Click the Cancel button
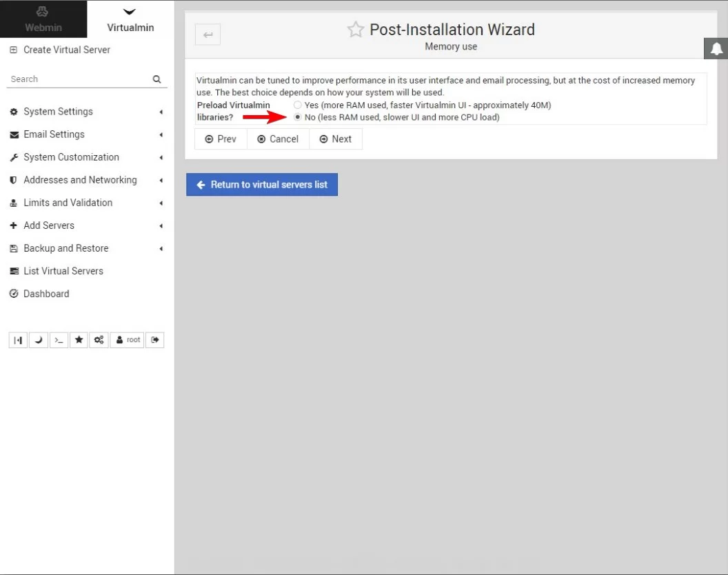The height and width of the screenshot is (575, 728). pyautogui.click(x=278, y=139)
